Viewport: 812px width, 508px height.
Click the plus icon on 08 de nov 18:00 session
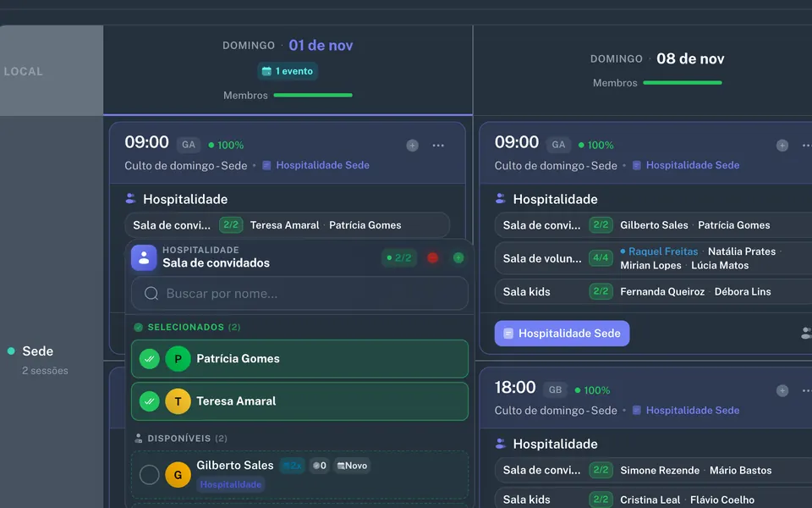click(x=782, y=391)
